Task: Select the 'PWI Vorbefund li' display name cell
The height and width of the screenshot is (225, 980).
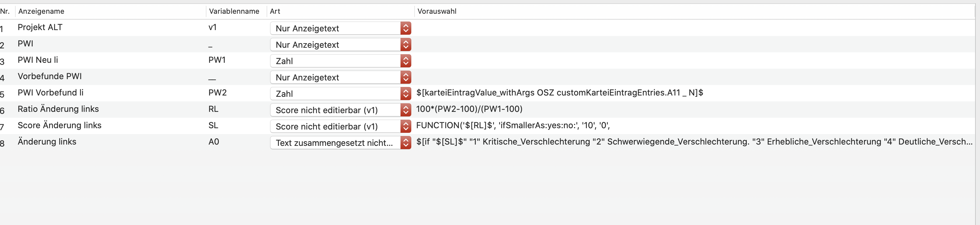Action: tap(50, 93)
